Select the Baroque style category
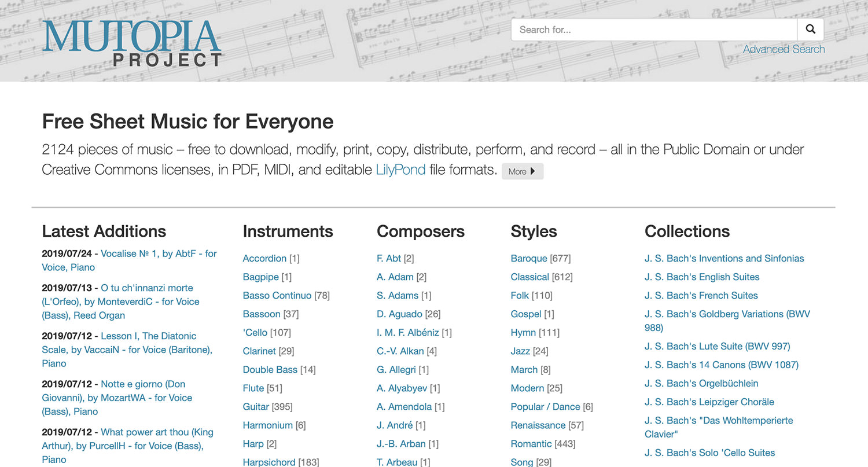The width and height of the screenshot is (868, 467). tap(528, 259)
